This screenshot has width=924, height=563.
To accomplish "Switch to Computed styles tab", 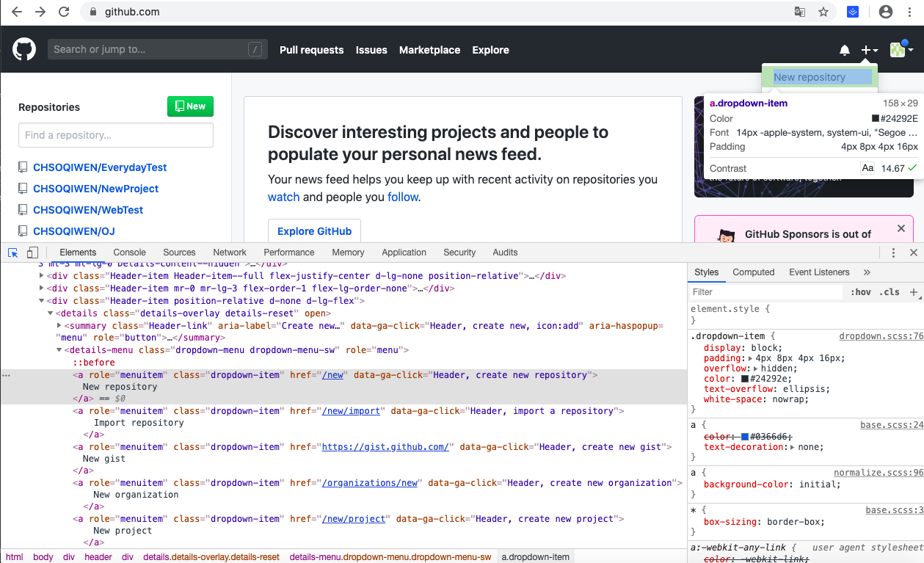I will point(754,272).
